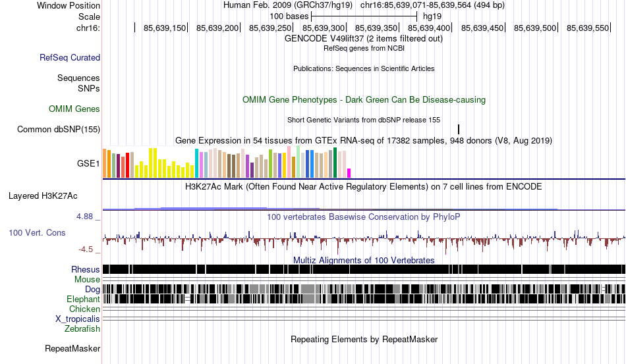Click Publications: Sequences in Scientific Articles title
Screen dimensions: 626x364
364,68
